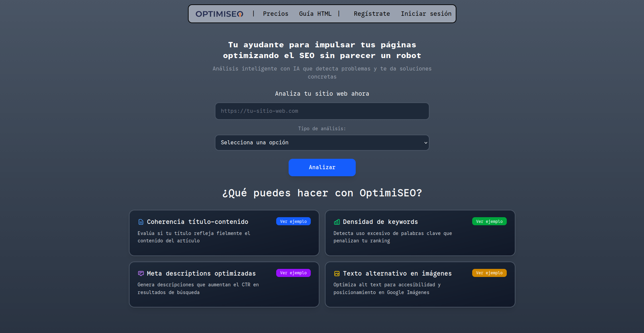Click 'Optimiza alt text para accesibilidad' description
Screen dimensions: 644x333
(387, 289)
